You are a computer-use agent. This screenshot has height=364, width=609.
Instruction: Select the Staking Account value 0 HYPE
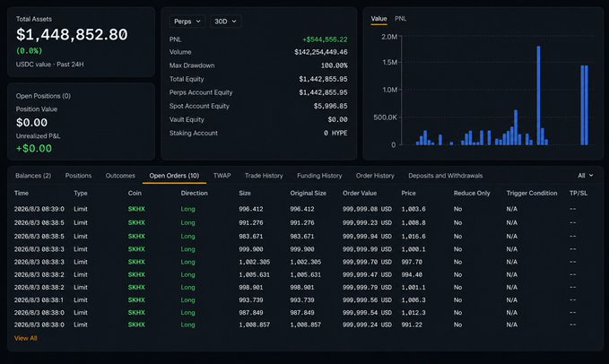coord(335,133)
